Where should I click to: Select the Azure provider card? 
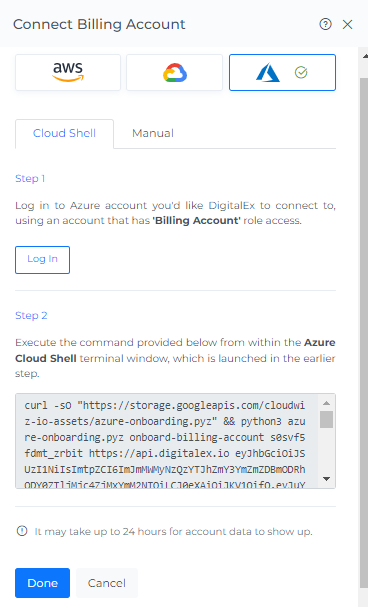[x=282, y=72]
